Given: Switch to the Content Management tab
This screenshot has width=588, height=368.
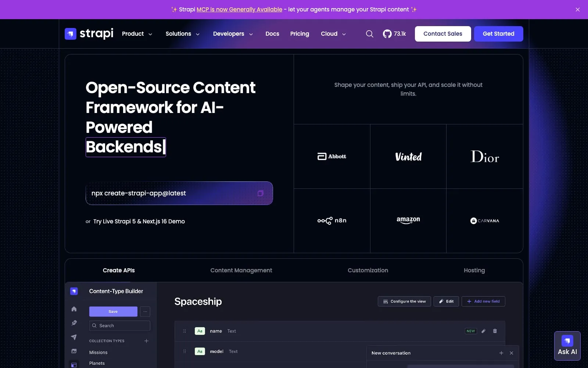Looking at the screenshot, I should click(x=241, y=270).
